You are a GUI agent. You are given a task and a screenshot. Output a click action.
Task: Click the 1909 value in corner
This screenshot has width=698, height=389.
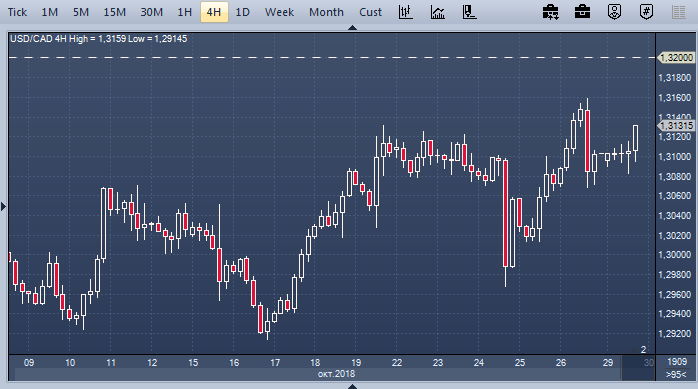coord(677,362)
